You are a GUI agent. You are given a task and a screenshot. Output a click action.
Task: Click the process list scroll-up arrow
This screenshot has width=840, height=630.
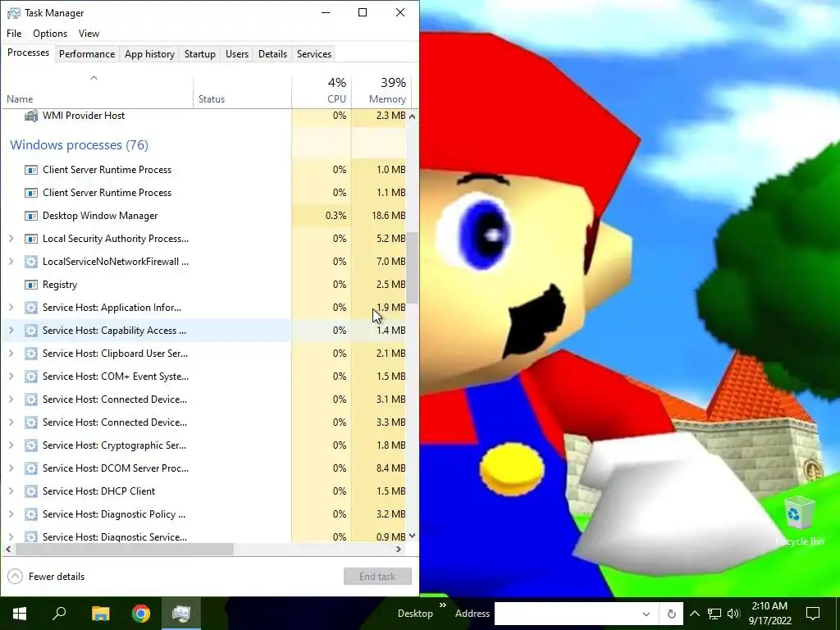412,116
